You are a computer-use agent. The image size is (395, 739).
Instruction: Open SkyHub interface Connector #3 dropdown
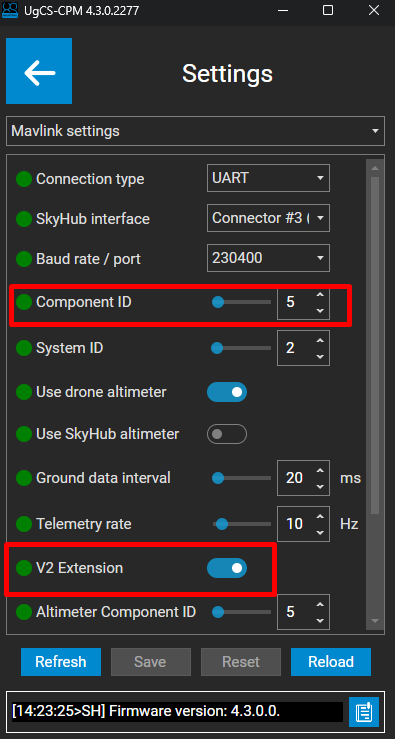tap(268, 218)
